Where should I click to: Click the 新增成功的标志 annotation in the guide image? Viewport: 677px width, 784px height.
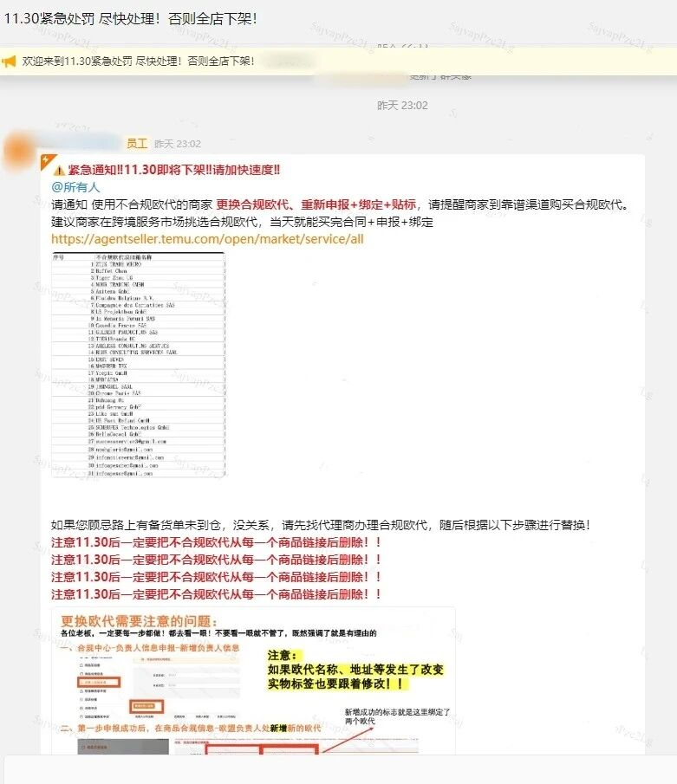coord(397,716)
